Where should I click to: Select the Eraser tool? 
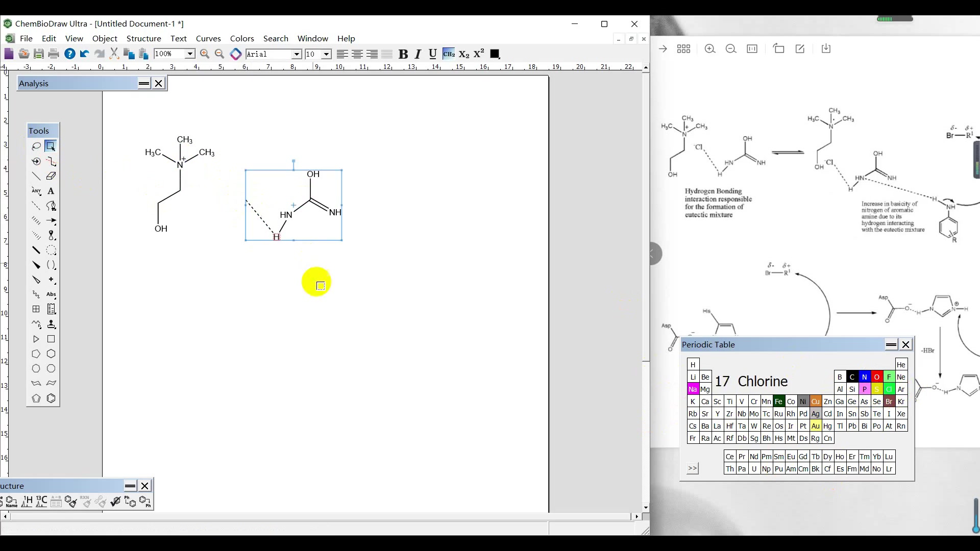(51, 176)
